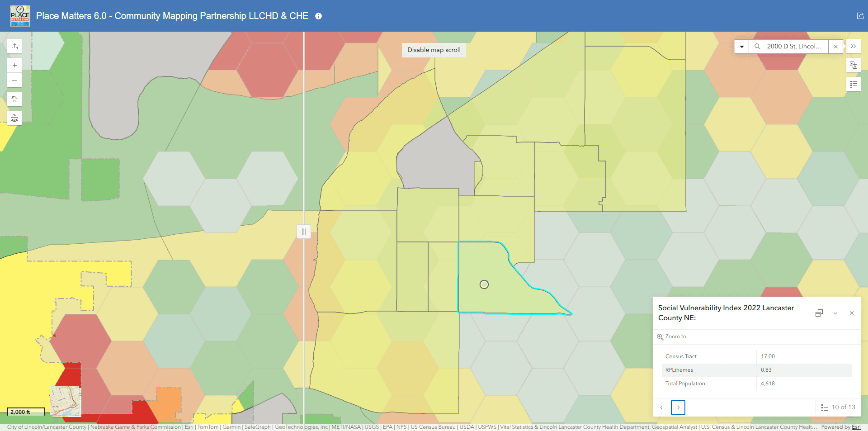Open the Legend panel icon on the right
868x431 pixels.
point(854,84)
